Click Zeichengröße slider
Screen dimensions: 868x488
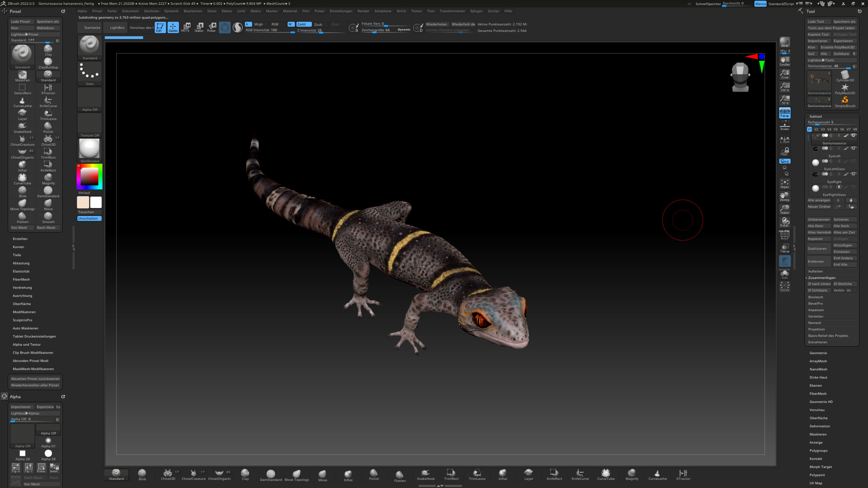pyautogui.click(x=386, y=30)
